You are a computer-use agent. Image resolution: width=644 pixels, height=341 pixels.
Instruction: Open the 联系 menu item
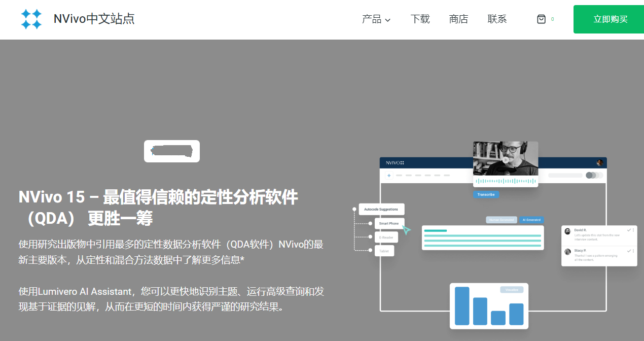pyautogui.click(x=497, y=19)
